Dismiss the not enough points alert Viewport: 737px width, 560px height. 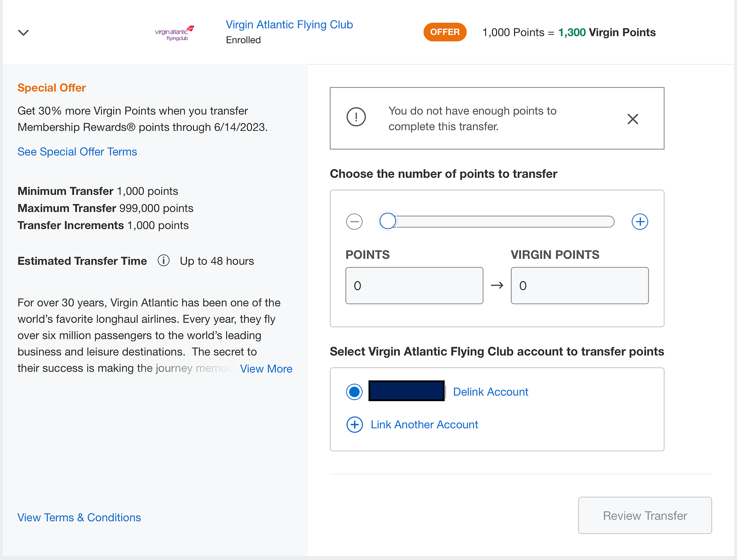(x=633, y=119)
